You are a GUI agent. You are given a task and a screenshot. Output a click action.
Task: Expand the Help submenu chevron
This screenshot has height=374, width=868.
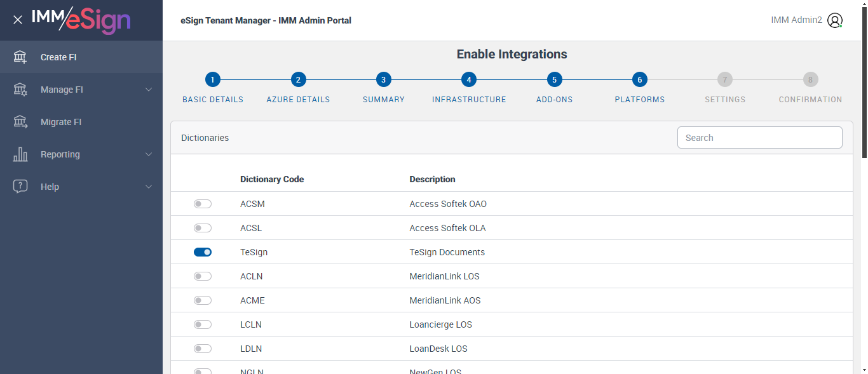[x=149, y=187]
